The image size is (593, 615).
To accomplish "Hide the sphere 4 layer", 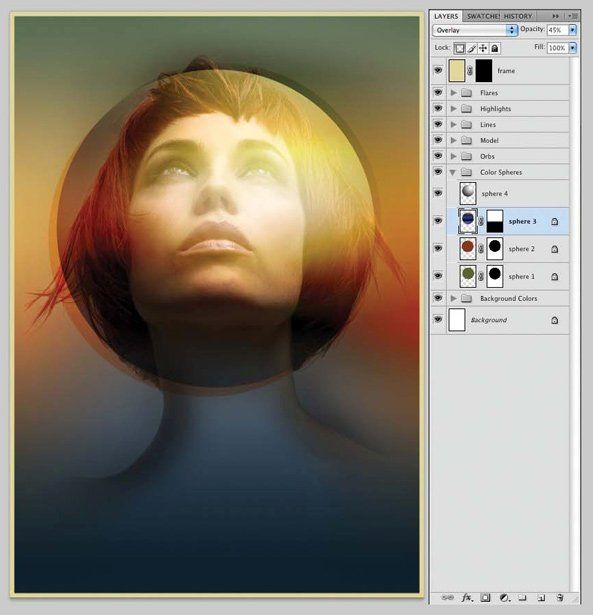I will click(x=438, y=193).
